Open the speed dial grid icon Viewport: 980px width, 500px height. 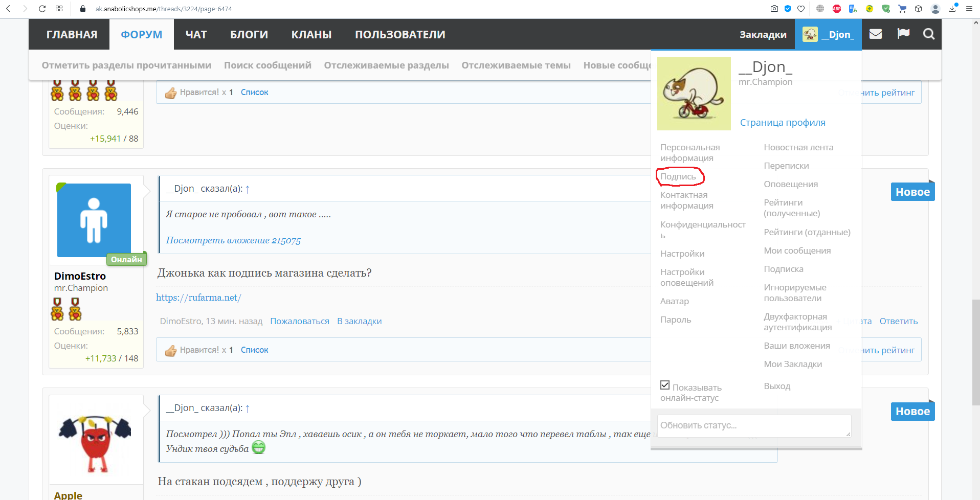59,9
